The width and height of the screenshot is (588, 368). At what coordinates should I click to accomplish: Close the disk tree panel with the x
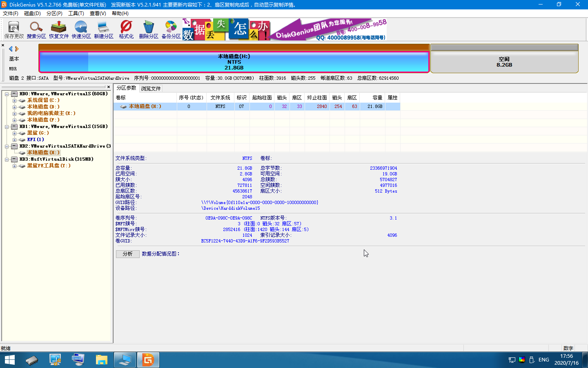tap(108, 87)
